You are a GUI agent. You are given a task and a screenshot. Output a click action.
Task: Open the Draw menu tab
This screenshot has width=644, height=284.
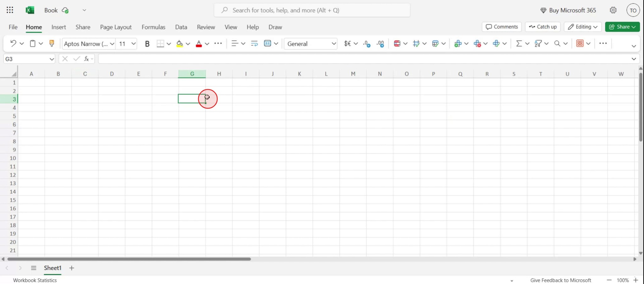275,27
